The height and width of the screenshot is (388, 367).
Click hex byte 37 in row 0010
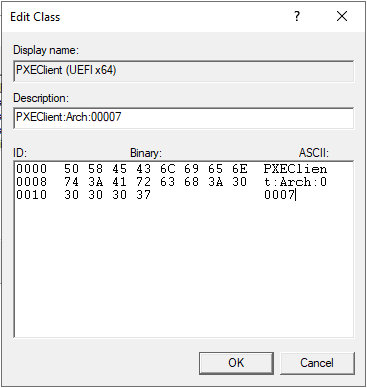point(144,195)
